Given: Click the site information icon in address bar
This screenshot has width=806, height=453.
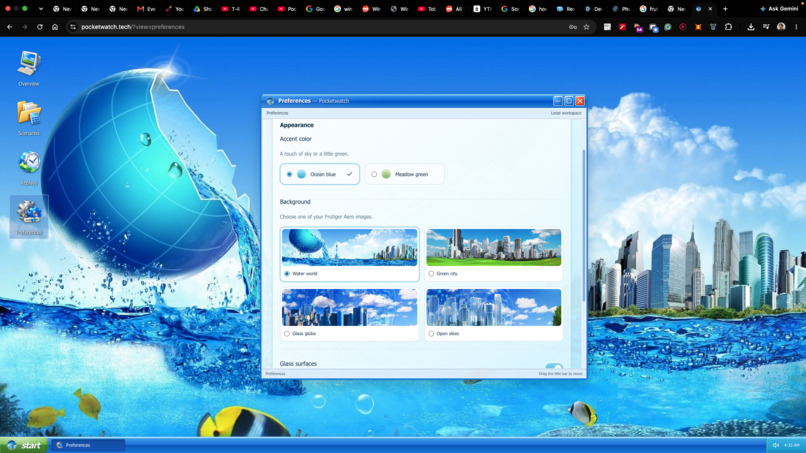Looking at the screenshot, I should [73, 27].
